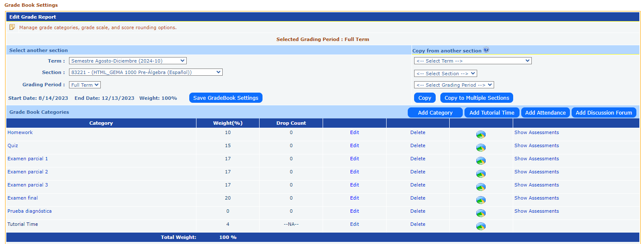Click the chart icon in Quiz row
Screen dimensions: 644x244
tap(481, 148)
